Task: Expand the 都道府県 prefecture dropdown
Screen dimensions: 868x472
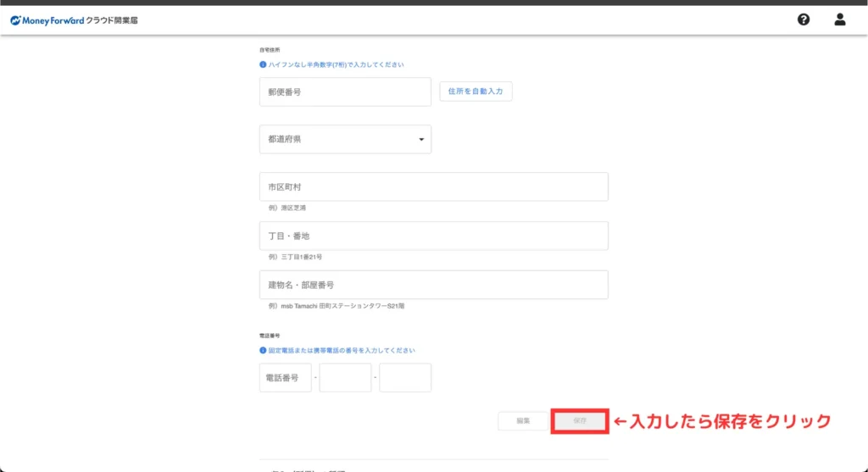Action: 345,140
